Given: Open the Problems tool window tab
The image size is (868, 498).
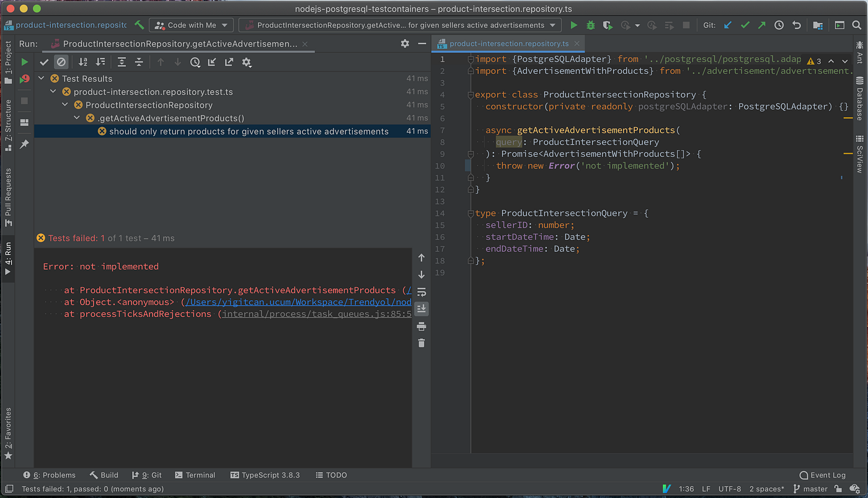Looking at the screenshot, I should 50,475.
